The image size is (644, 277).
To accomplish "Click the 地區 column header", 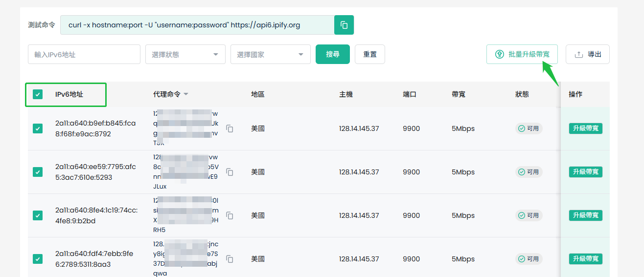I will (258, 94).
